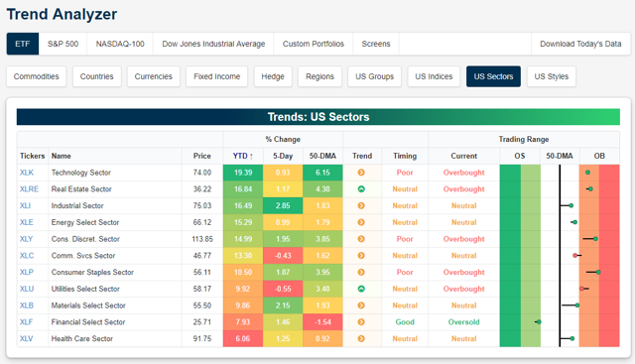Viewport: 635px width, 364px height.
Task: Open the XLV ticker link
Action: (x=27, y=338)
